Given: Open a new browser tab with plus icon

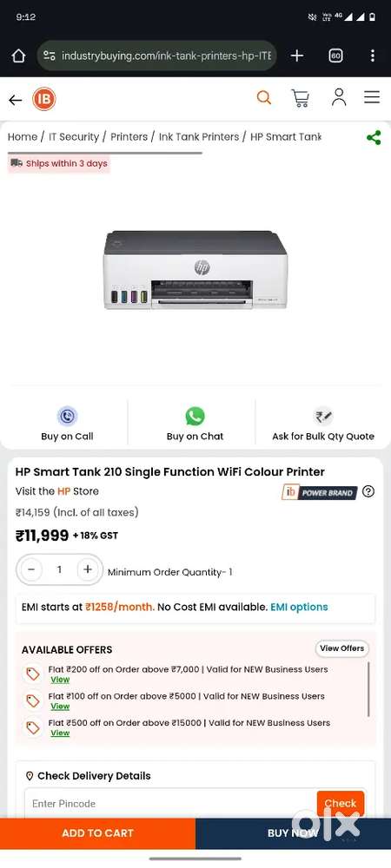Looking at the screenshot, I should [297, 56].
